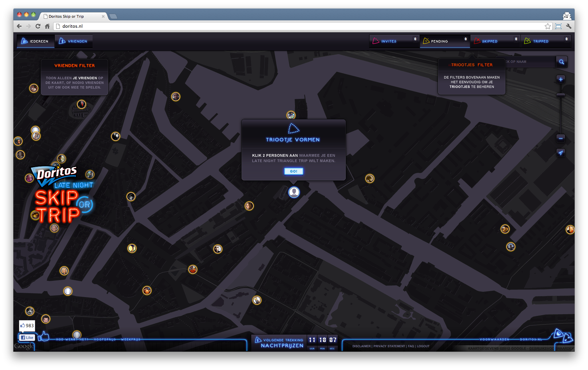Click the browser back arrow
This screenshot has width=588, height=370.
tap(19, 26)
